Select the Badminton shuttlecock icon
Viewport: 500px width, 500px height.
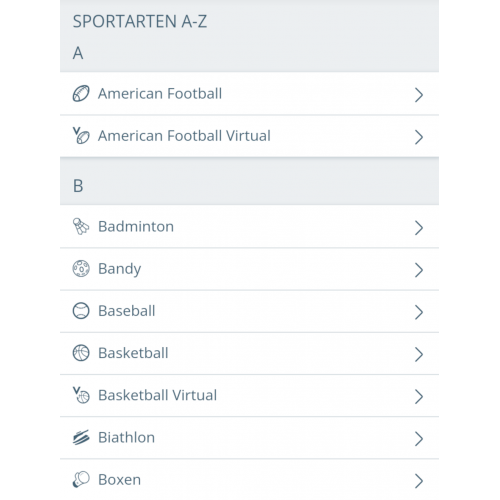point(81,226)
